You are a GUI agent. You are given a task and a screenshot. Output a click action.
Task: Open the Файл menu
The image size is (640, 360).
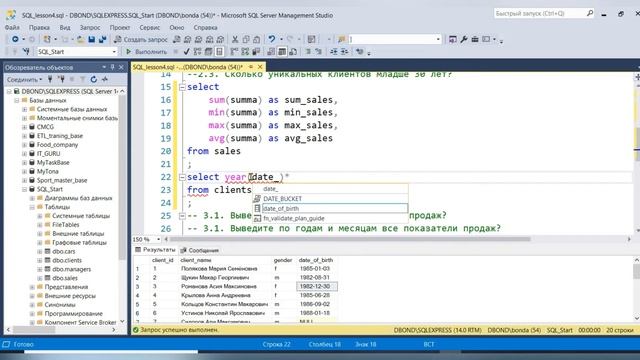pos(12,27)
